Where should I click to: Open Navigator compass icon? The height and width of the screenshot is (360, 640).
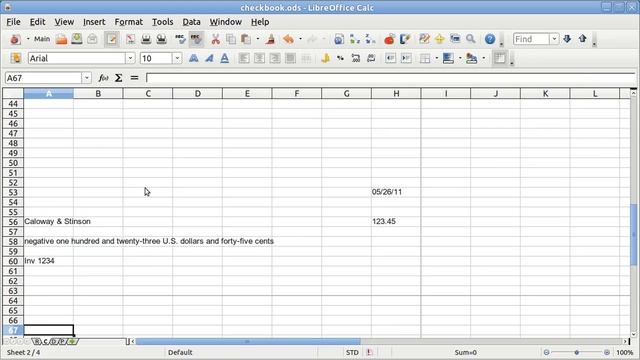(x=440, y=39)
